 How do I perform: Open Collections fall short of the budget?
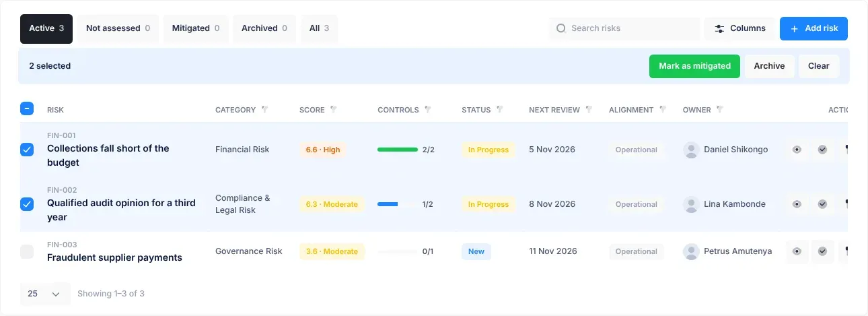click(108, 156)
